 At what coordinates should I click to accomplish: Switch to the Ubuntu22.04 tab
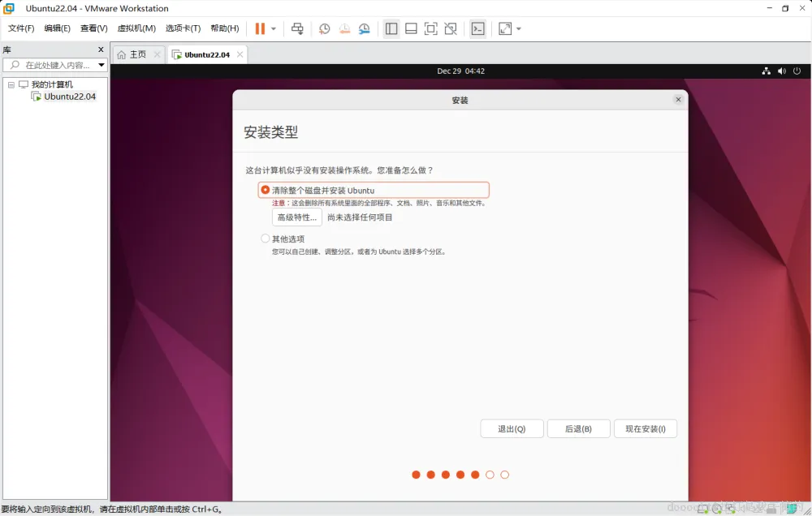[206, 55]
